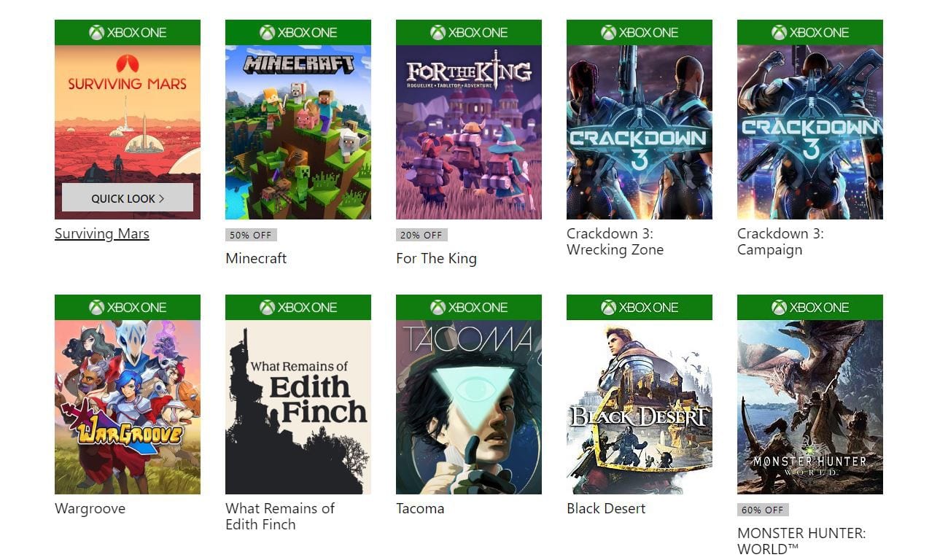Open Crackdown 3: Wrecking Zone cover art
Screen dimensions: 948x560
click(x=639, y=131)
